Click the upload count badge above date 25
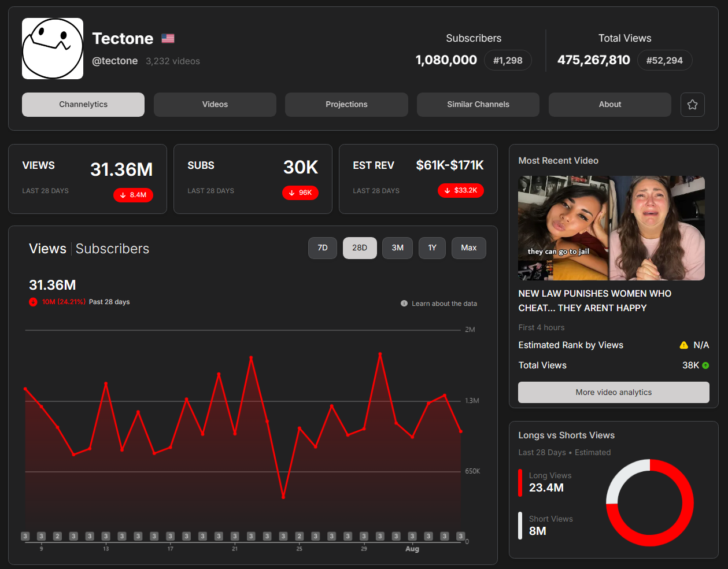This screenshot has width=728, height=569. [x=299, y=537]
